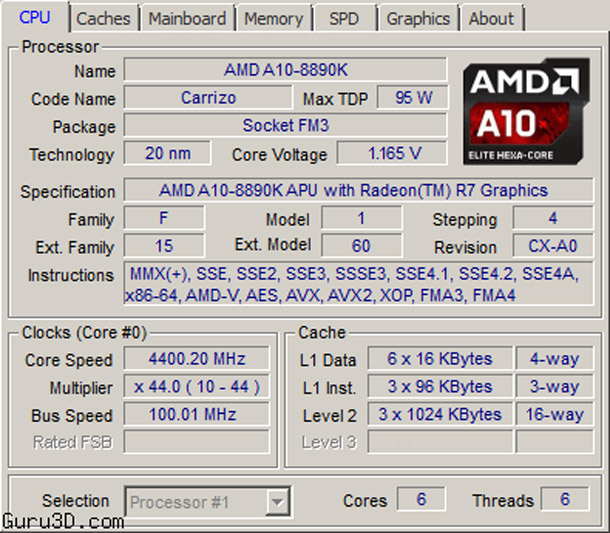This screenshot has width=610, height=533.
Task: Open the Mainboard tab
Action: point(187,18)
